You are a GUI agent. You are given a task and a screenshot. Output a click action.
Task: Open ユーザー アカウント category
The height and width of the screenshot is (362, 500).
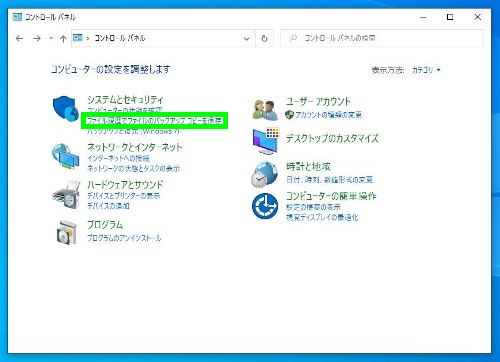pos(318,101)
